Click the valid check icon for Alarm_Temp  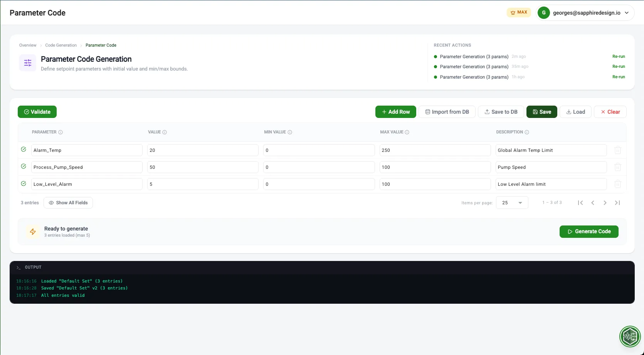(x=24, y=149)
